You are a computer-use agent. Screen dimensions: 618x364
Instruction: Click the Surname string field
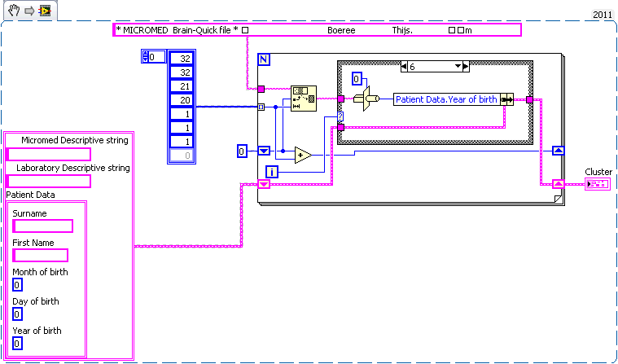point(42,226)
